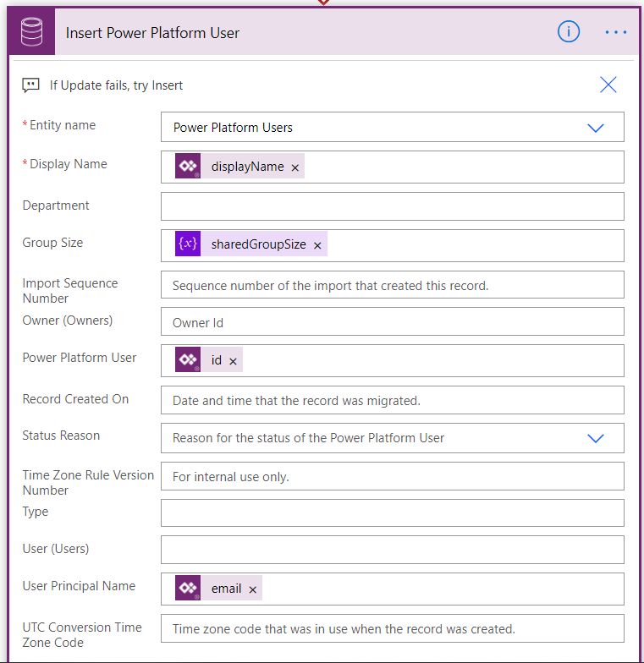The height and width of the screenshot is (663, 644).
Task: Open the Status Reason combo box
Action: click(x=393, y=438)
